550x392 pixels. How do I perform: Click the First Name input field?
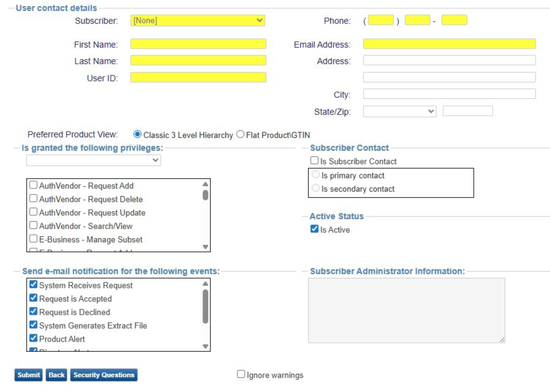[198, 44]
